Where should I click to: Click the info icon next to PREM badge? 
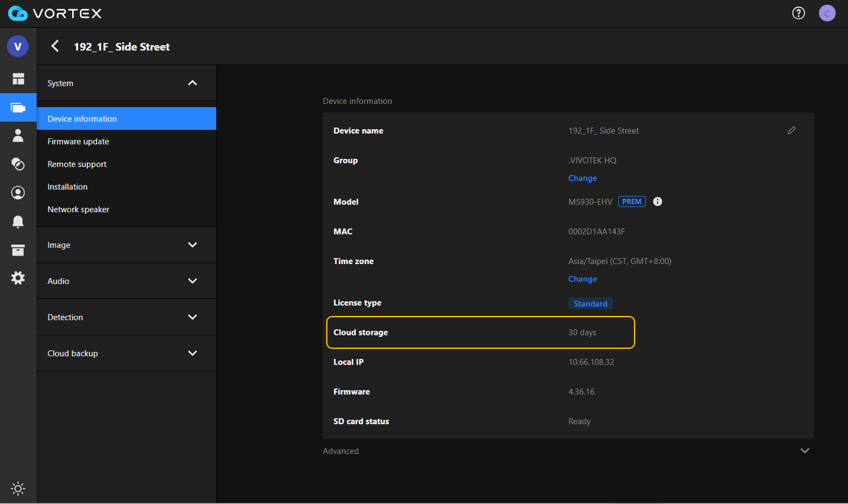tap(657, 201)
